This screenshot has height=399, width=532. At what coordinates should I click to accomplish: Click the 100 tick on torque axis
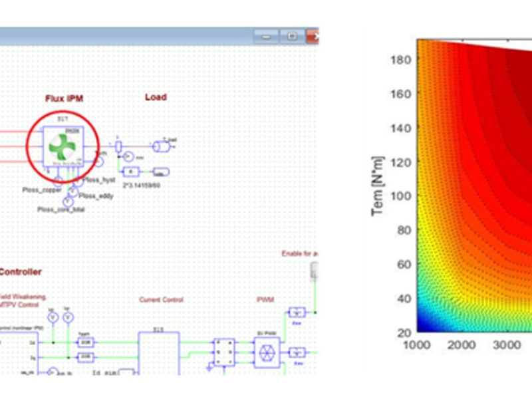[401, 196]
